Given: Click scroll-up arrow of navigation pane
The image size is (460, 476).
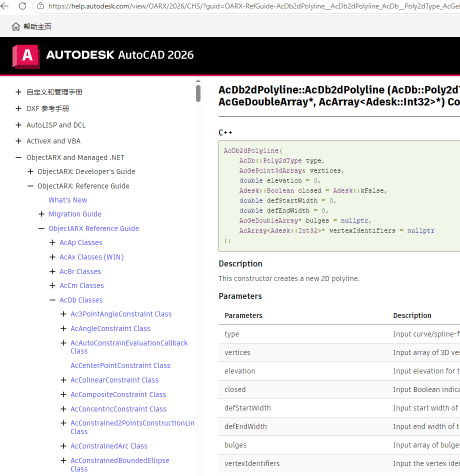Looking at the screenshot, I should pyautogui.click(x=198, y=81).
